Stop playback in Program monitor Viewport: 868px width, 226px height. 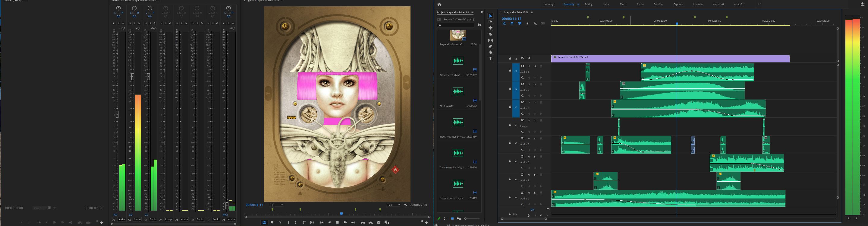point(337,222)
